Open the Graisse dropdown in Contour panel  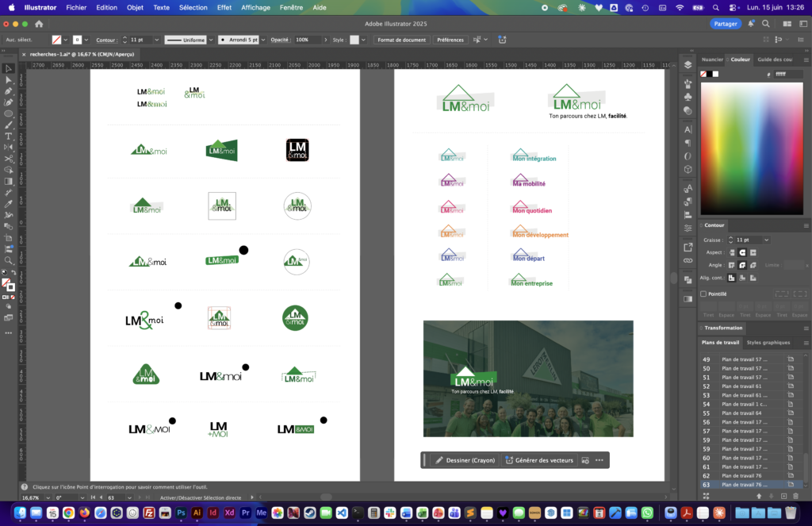pyautogui.click(x=767, y=240)
